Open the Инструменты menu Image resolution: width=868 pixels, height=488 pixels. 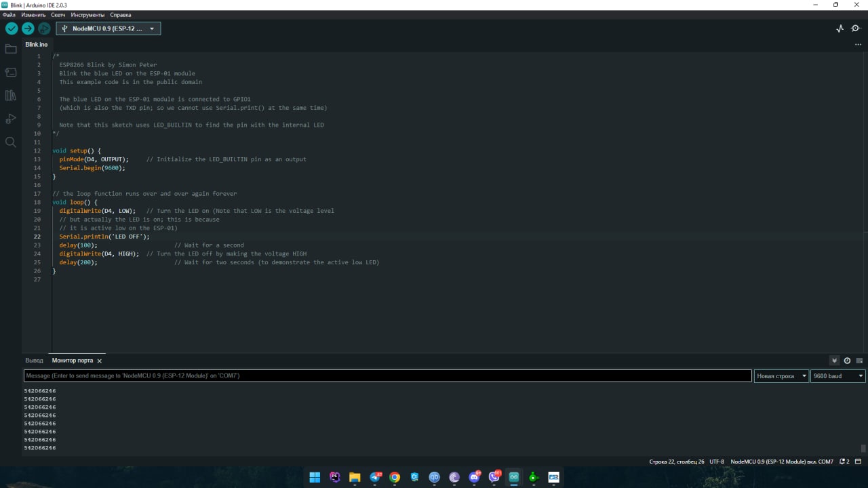(87, 14)
